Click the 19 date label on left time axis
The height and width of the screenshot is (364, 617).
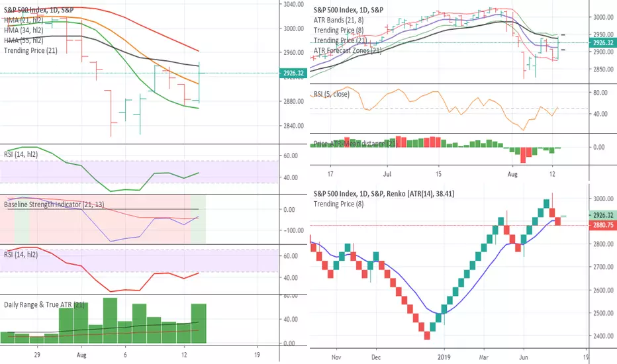click(x=257, y=355)
